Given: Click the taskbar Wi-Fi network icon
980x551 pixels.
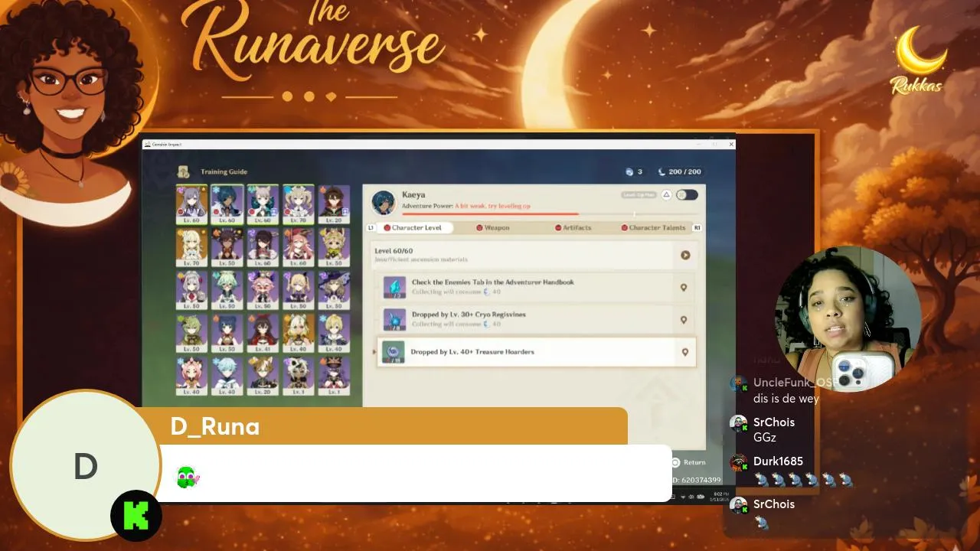Looking at the screenshot, I should tap(683, 497).
